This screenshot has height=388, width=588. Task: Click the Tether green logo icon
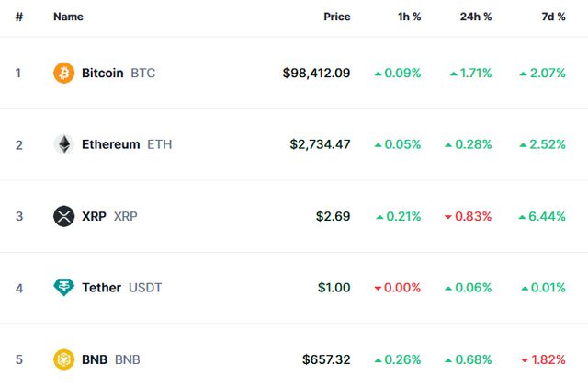pyautogui.click(x=64, y=288)
